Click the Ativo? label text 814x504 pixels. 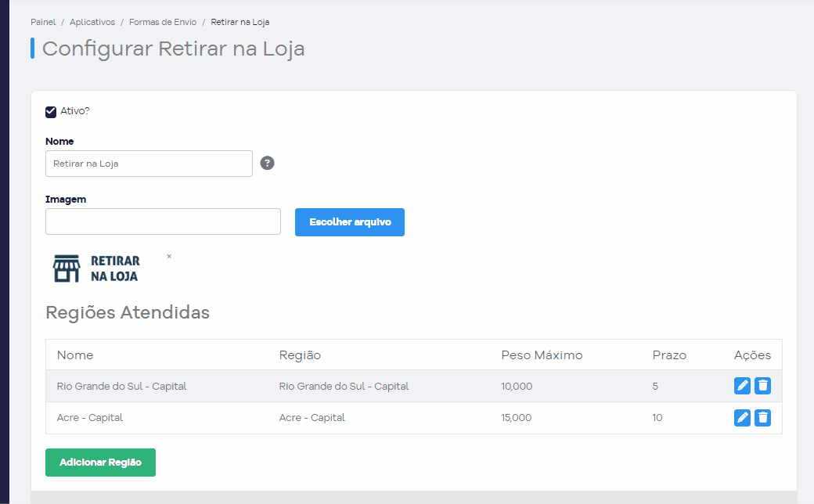[x=75, y=111]
